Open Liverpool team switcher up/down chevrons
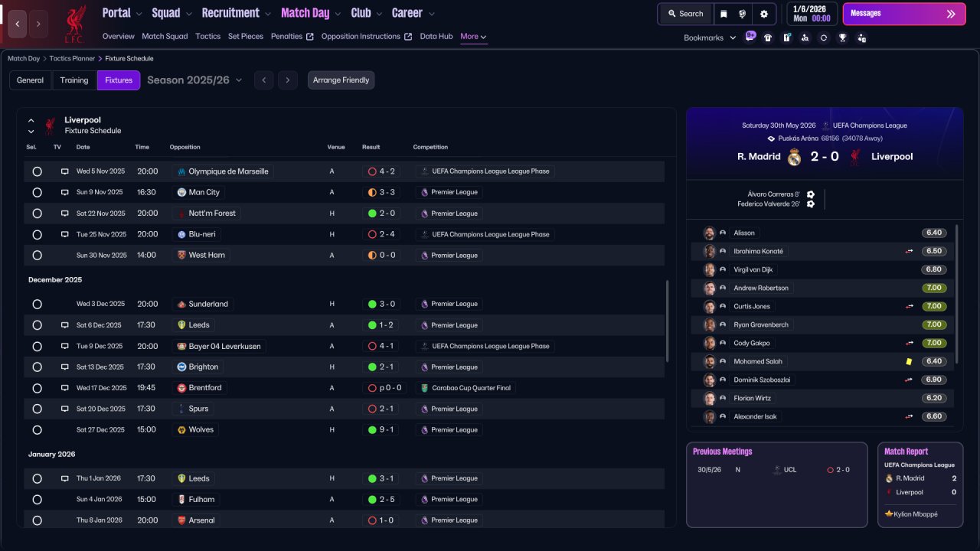Viewport: 980px width, 551px height. 31,126
